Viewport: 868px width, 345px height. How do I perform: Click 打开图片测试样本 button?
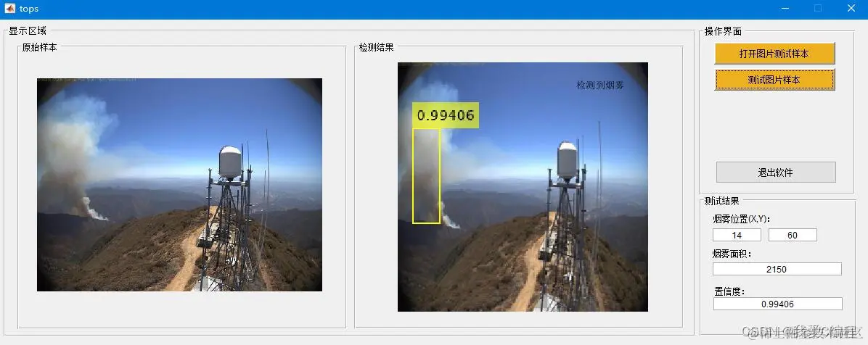coord(774,54)
